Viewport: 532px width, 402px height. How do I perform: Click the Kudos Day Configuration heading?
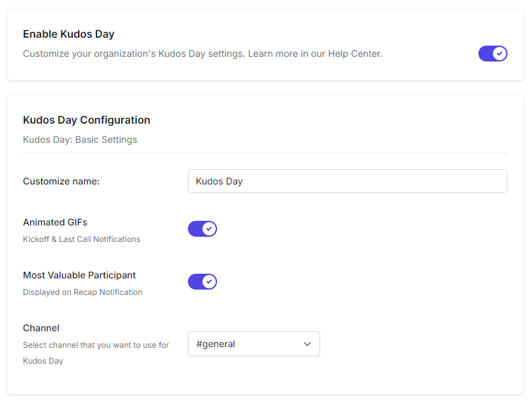click(87, 120)
